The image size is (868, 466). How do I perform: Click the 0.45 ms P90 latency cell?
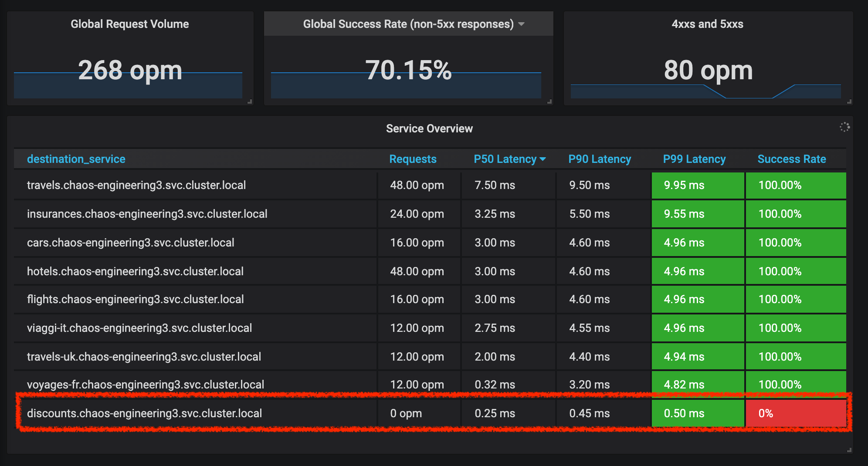tap(604, 413)
